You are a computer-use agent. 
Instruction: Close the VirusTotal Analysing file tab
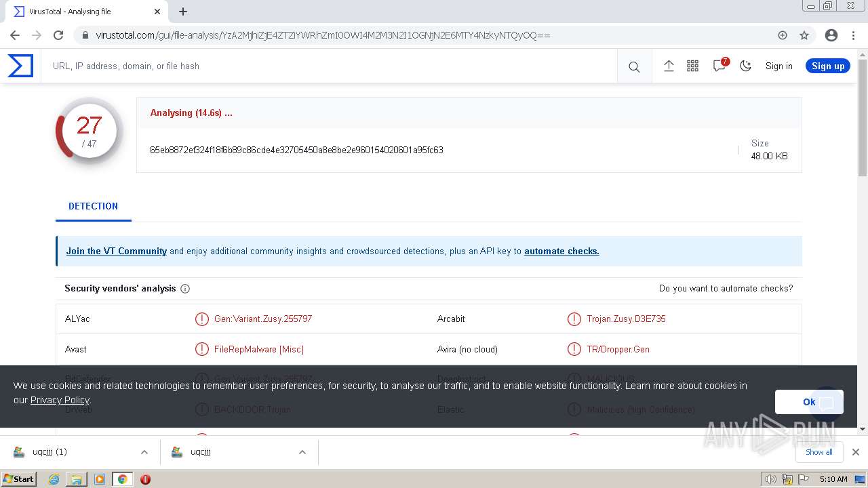157,12
